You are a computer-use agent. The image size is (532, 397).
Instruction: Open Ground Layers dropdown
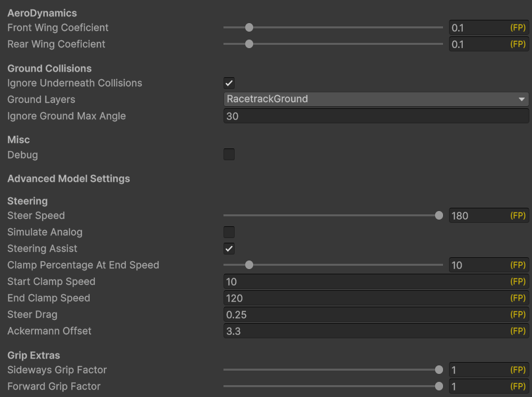[x=376, y=100]
